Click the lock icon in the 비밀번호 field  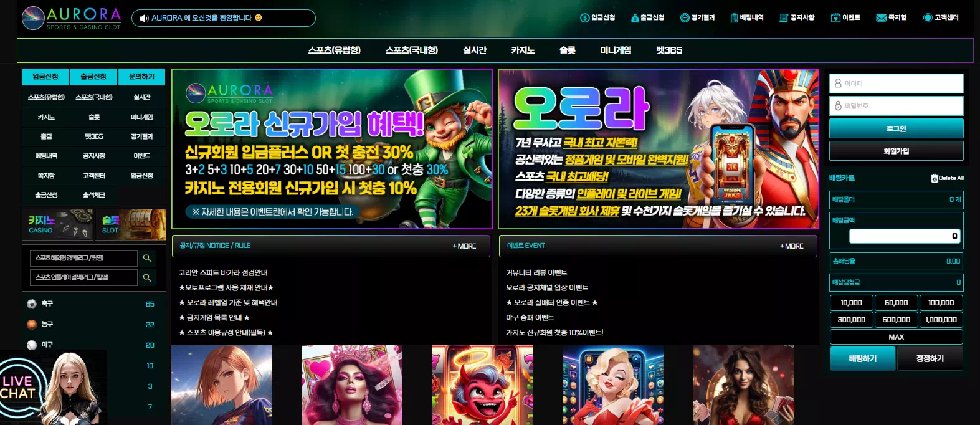[x=838, y=106]
